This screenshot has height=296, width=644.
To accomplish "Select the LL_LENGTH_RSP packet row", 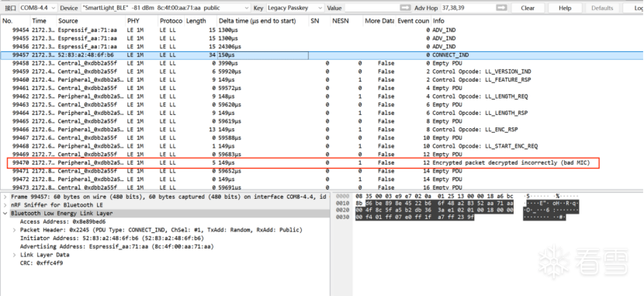I will pos(321,113).
